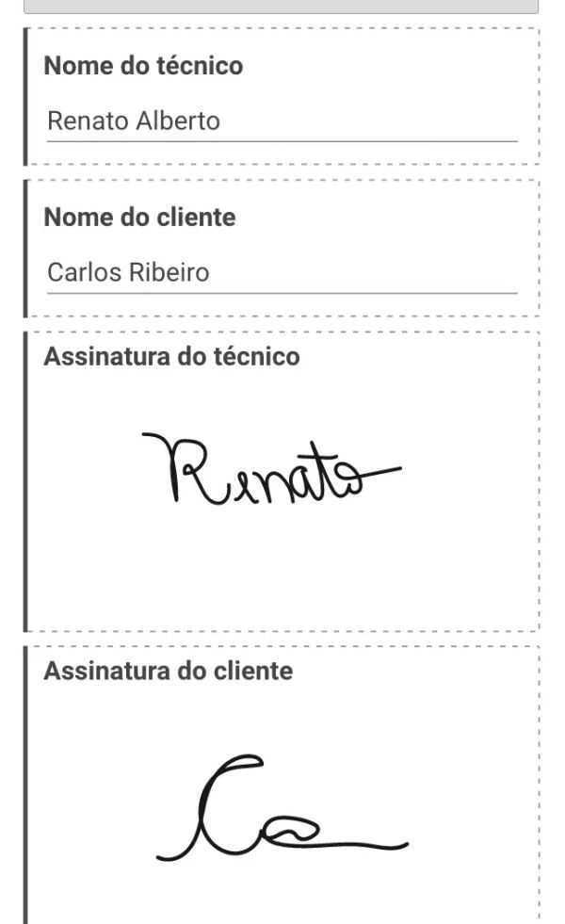The image size is (565, 924).
Task: Click the gray bar at the top of the form
Action: pos(281,6)
